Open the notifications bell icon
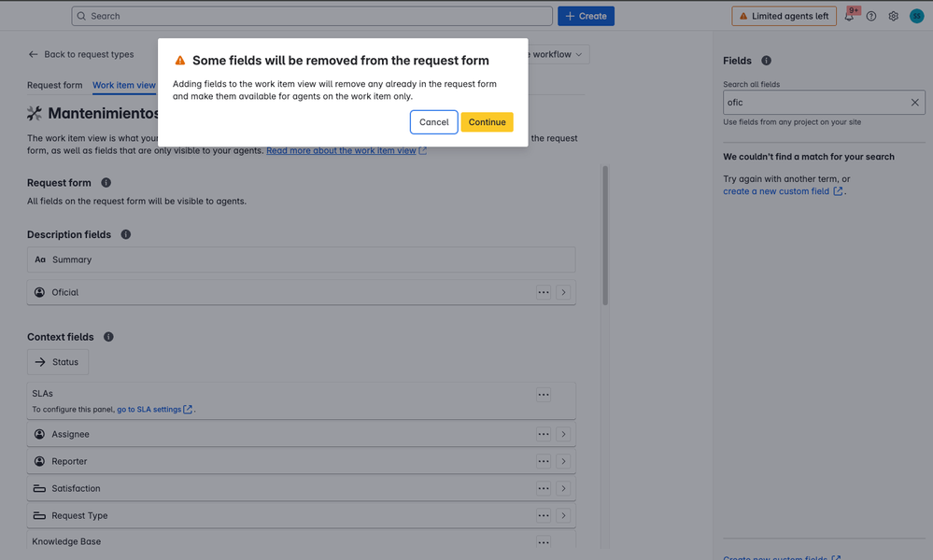Viewport: 933px width, 560px height. 849,16
